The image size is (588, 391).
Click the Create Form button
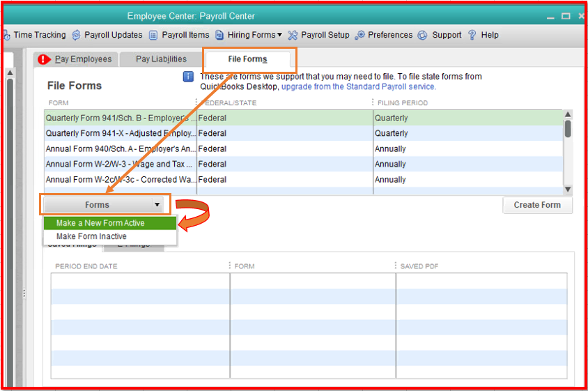pyautogui.click(x=537, y=205)
